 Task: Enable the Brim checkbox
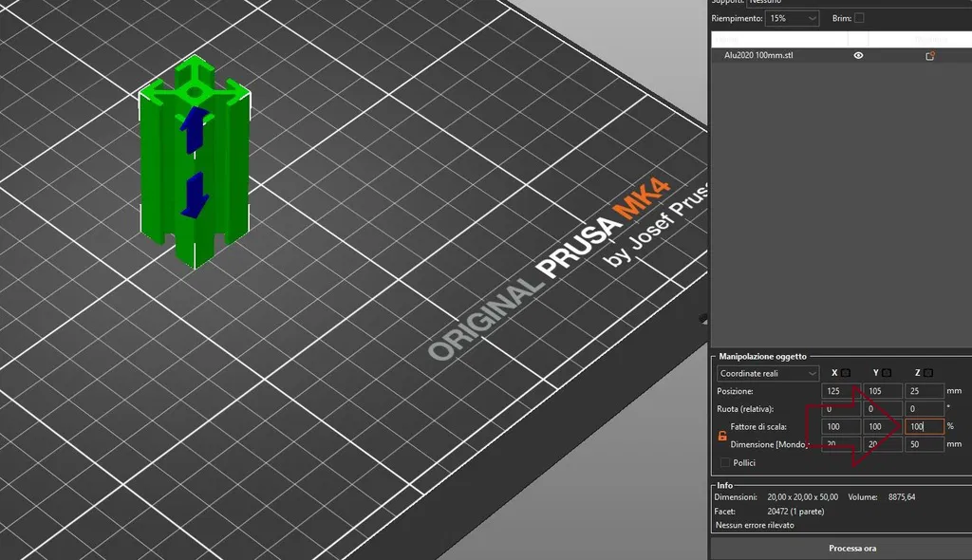pyautogui.click(x=859, y=18)
